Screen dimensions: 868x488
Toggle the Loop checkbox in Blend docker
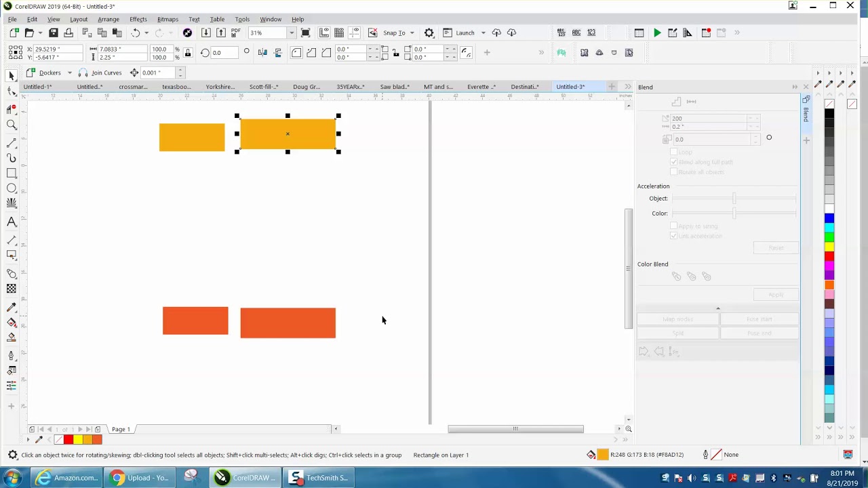(673, 152)
